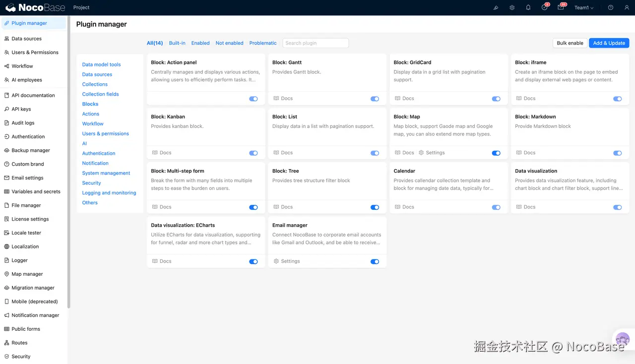Screen dimensions: 635x364
Task: Open the notifications bell icon
Action: [x=528, y=7]
